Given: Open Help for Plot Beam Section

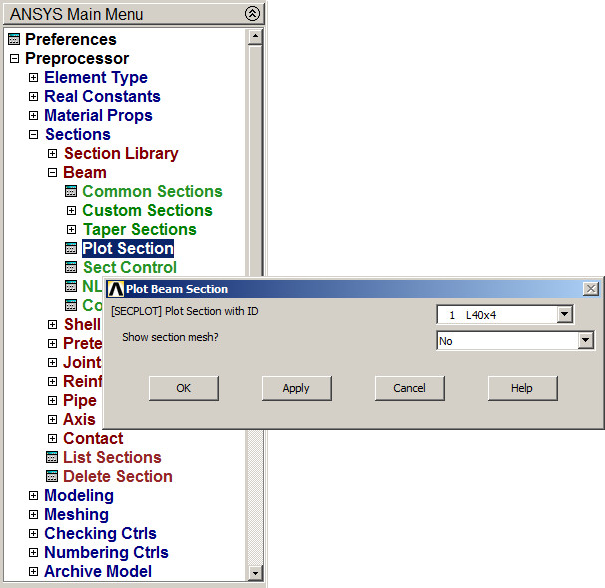Looking at the screenshot, I should tap(522, 388).
